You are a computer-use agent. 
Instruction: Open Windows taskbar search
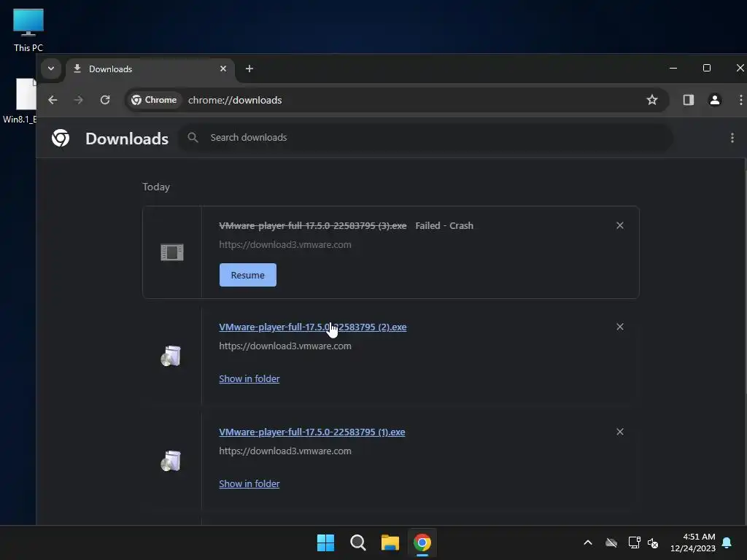click(357, 542)
